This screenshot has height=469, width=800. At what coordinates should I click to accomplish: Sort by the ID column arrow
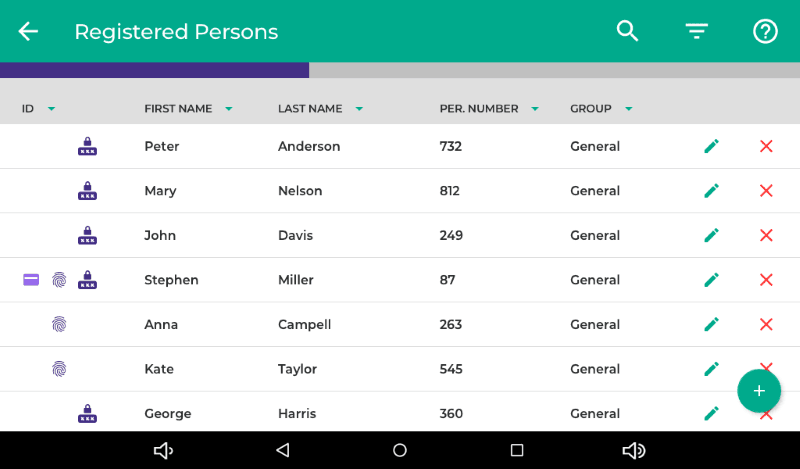51,109
